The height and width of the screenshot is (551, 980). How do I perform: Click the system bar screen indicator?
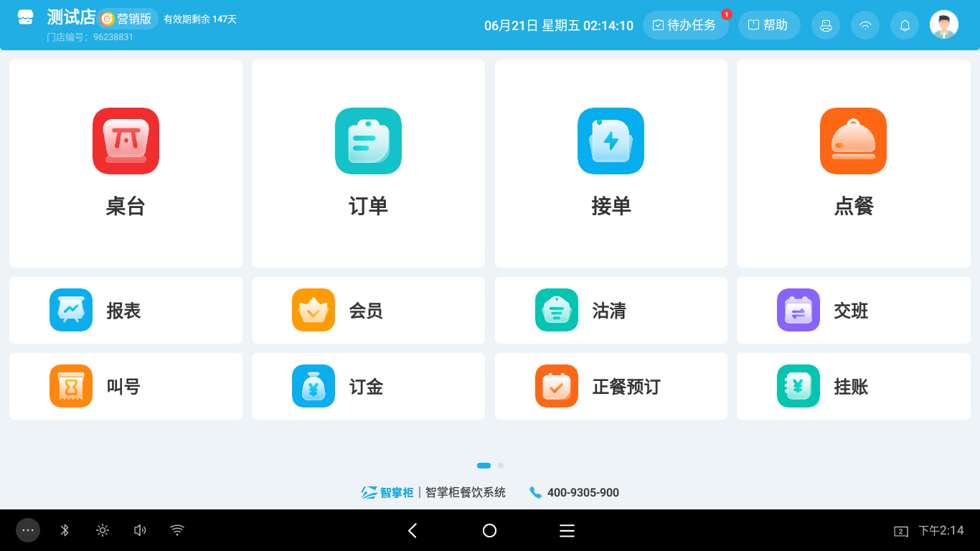901,531
